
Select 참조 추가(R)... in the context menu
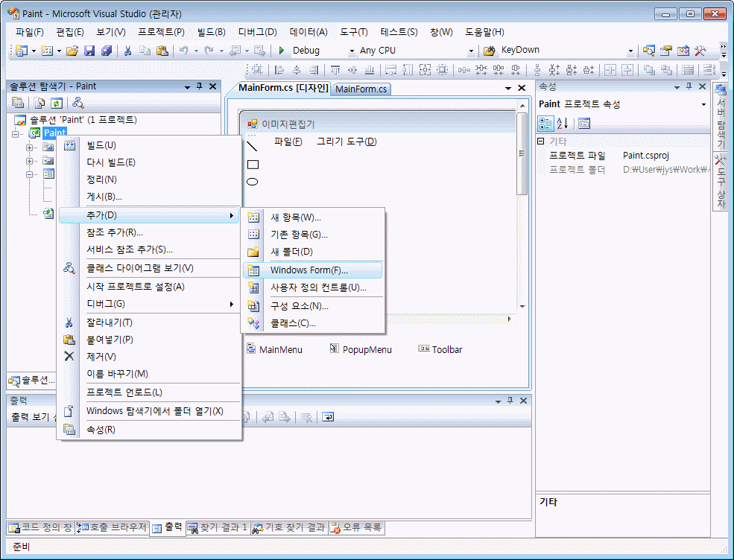point(149,232)
